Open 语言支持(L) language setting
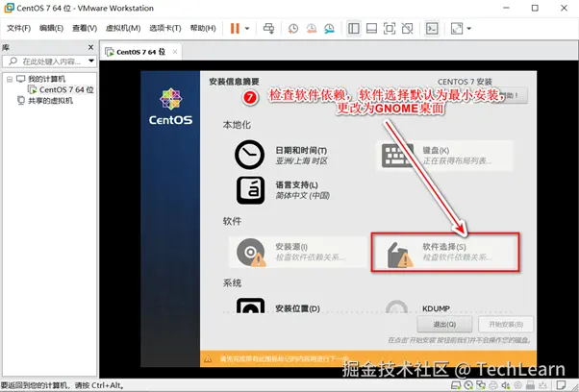The image size is (579, 392). (283, 190)
